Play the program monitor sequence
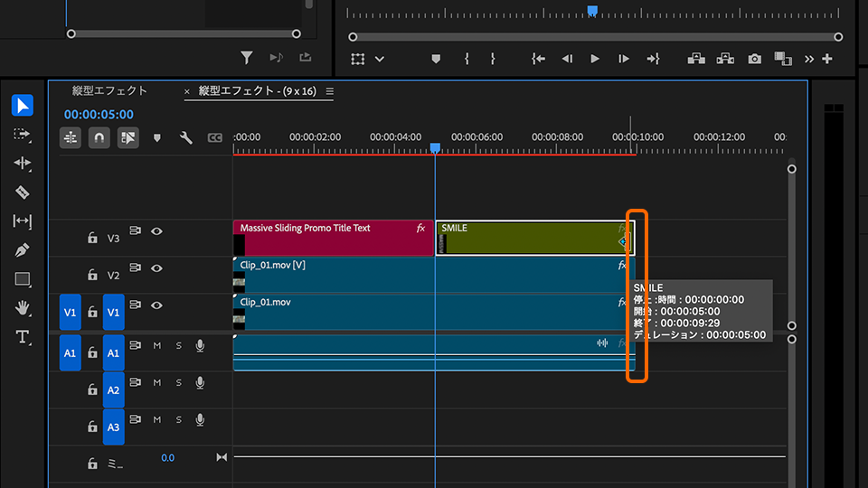 tap(595, 59)
